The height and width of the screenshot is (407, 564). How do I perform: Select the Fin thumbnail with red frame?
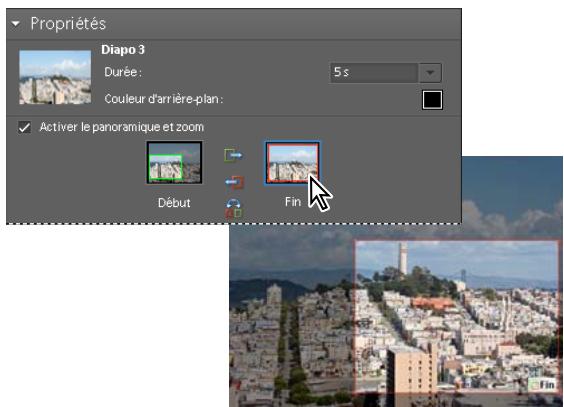(292, 163)
